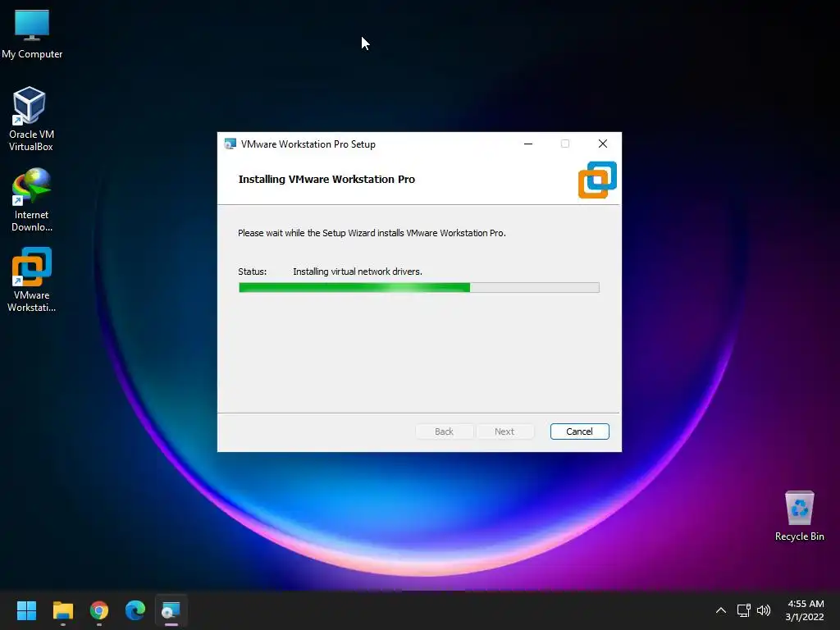Image resolution: width=840 pixels, height=630 pixels.
Task: Click the 'Status:' label
Action: [x=252, y=272]
